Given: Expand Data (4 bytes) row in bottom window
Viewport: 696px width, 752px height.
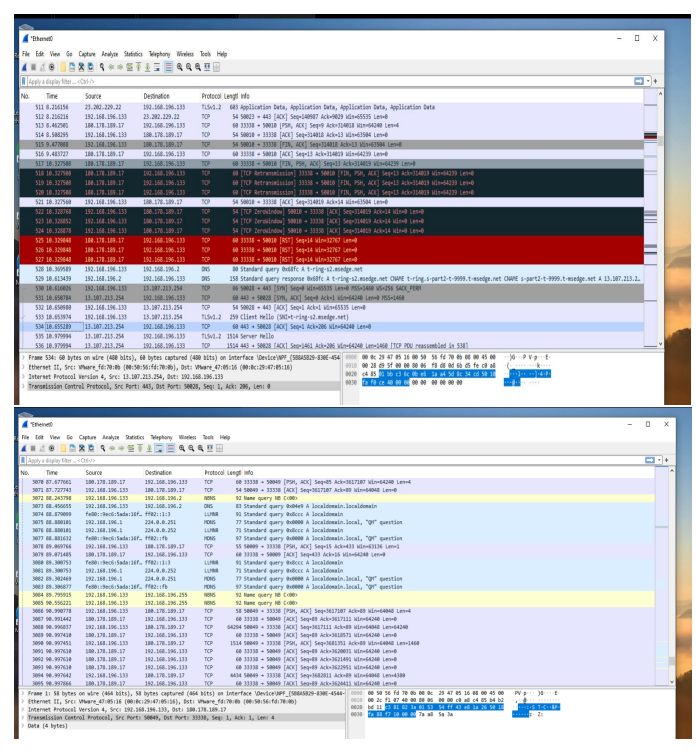Looking at the screenshot, I should [x=23, y=726].
